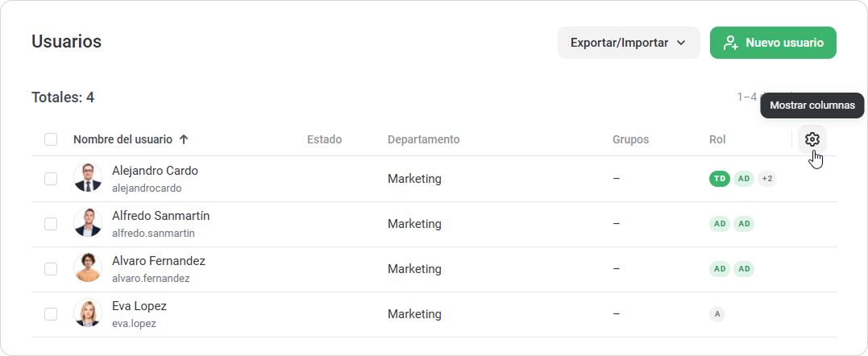The height and width of the screenshot is (356, 868).
Task: Select the checkbox for Alejandro Cardo
Action: click(x=51, y=178)
